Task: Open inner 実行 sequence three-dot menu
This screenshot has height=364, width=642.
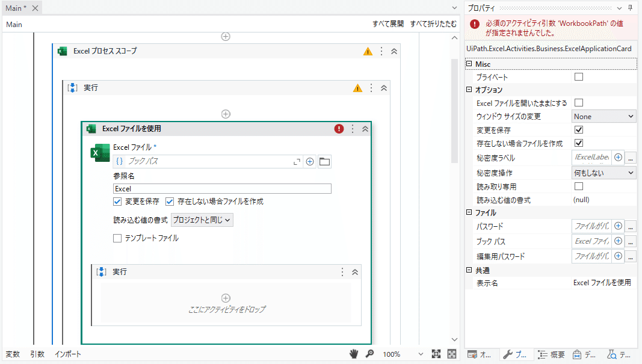Action: pos(342,272)
